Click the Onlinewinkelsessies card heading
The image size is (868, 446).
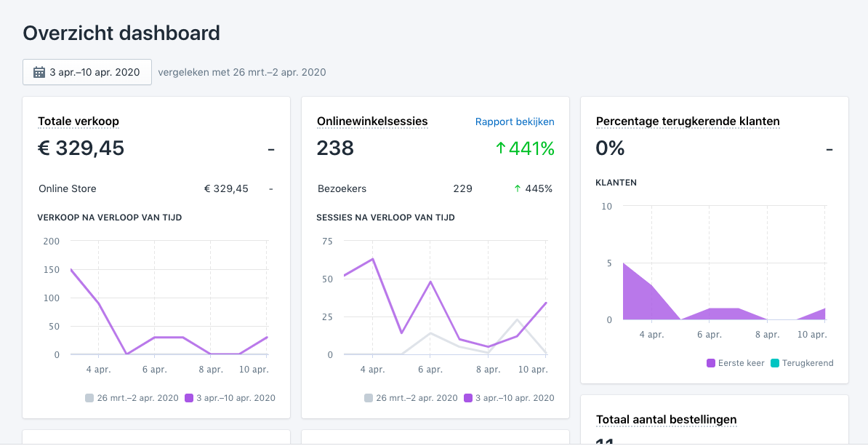(372, 122)
